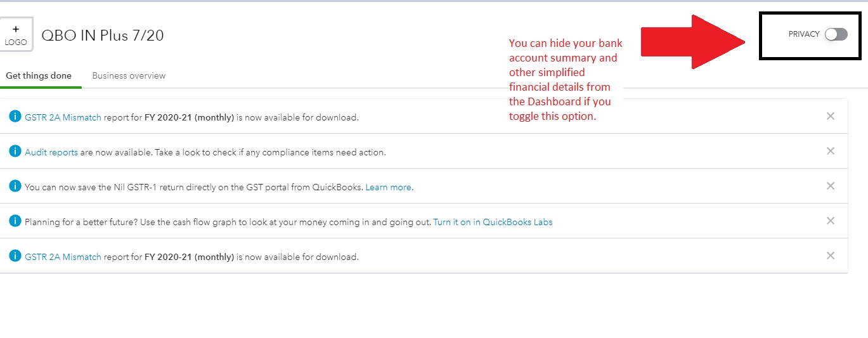Toggle the PRIVACY switch
The height and width of the screenshot is (338, 868).
(836, 34)
